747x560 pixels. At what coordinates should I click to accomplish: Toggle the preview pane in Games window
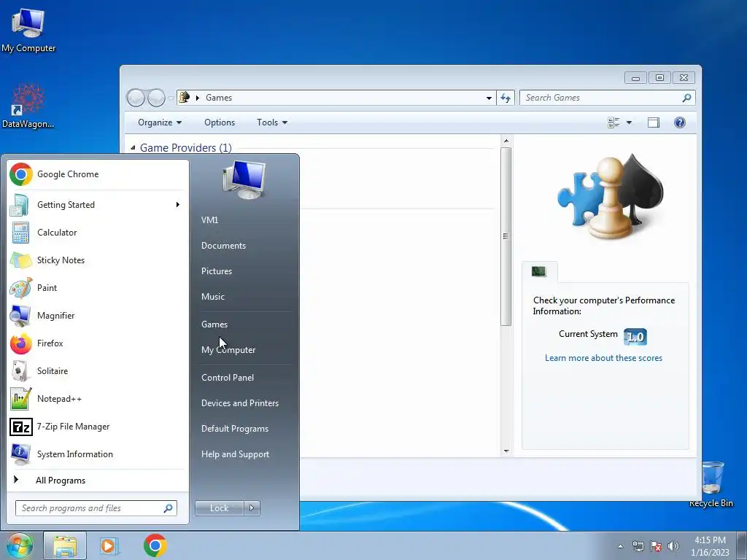point(653,122)
